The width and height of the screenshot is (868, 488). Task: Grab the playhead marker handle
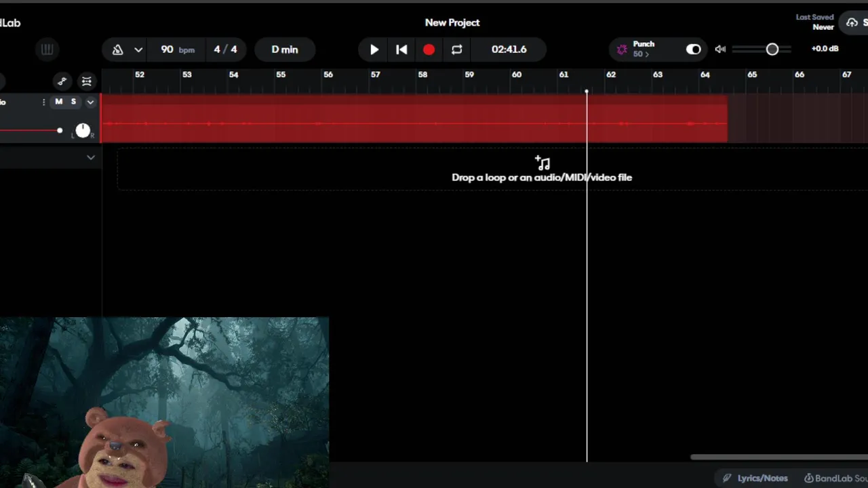coord(587,91)
